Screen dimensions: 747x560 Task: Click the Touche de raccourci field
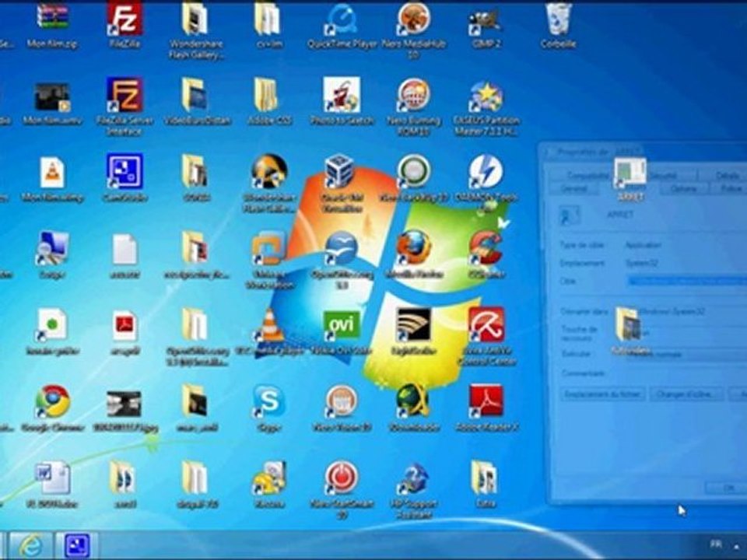(686, 332)
